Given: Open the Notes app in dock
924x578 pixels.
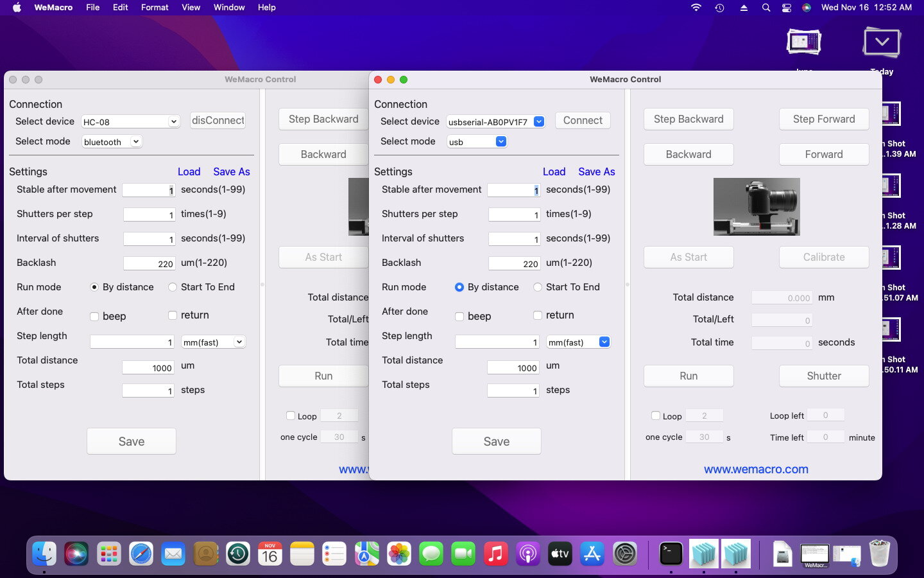Looking at the screenshot, I should [x=302, y=553].
